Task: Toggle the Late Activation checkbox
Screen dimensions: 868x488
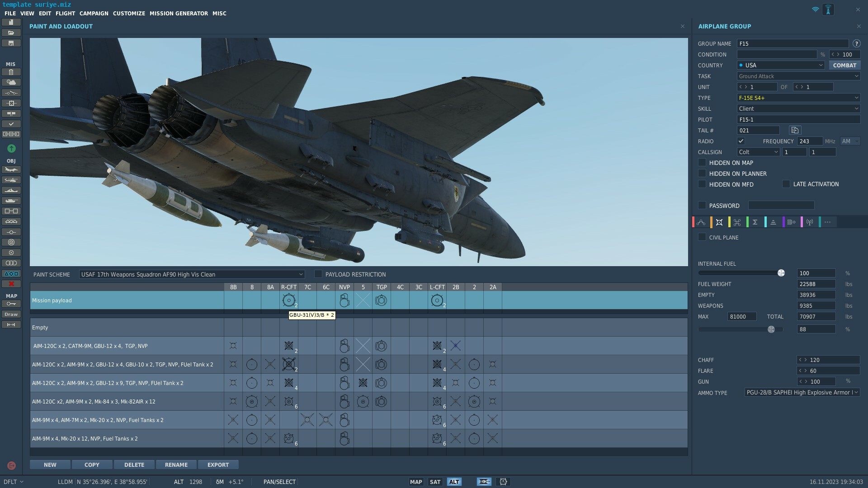Action: point(786,184)
